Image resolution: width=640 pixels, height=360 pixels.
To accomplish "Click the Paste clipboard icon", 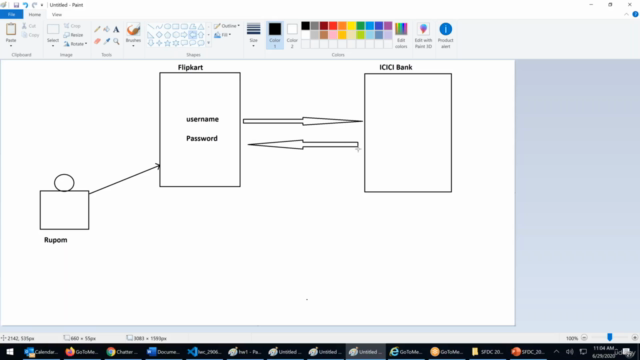I will 11,29.
